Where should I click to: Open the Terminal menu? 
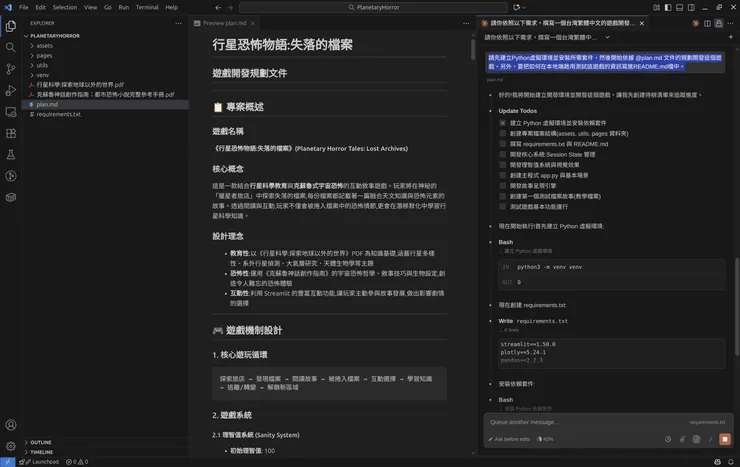click(147, 7)
